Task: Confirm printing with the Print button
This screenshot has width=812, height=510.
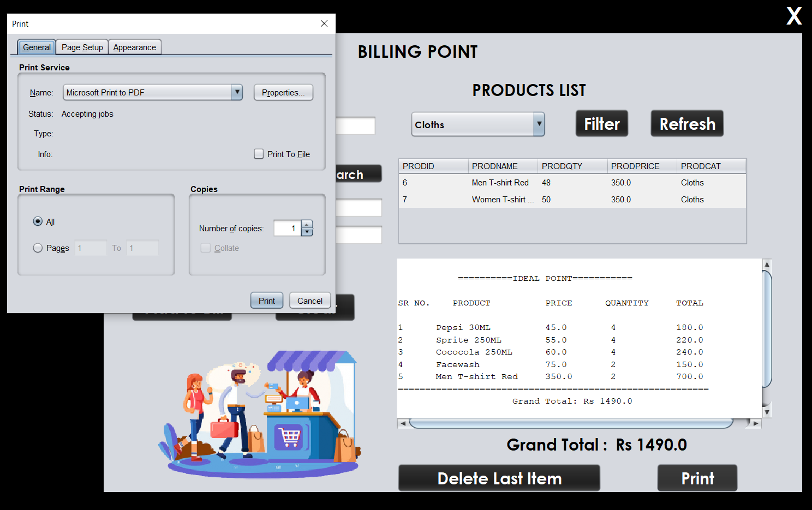Action: pos(266,300)
